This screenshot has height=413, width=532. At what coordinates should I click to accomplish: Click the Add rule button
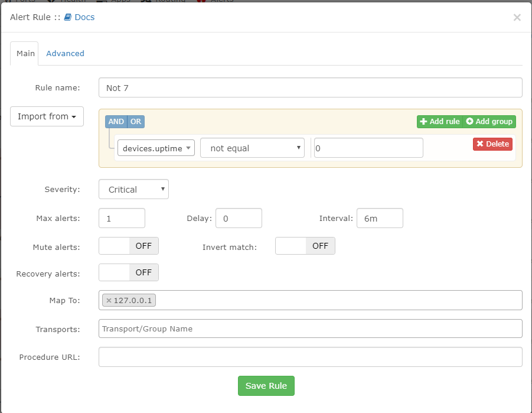(x=440, y=122)
